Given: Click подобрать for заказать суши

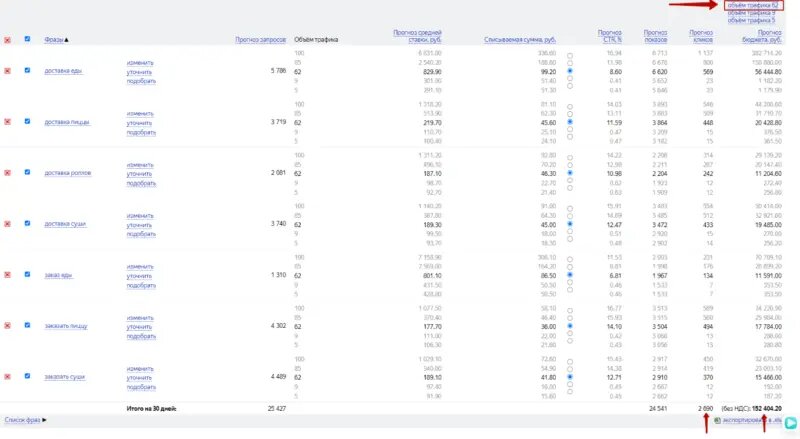Looking at the screenshot, I should pyautogui.click(x=141, y=387).
